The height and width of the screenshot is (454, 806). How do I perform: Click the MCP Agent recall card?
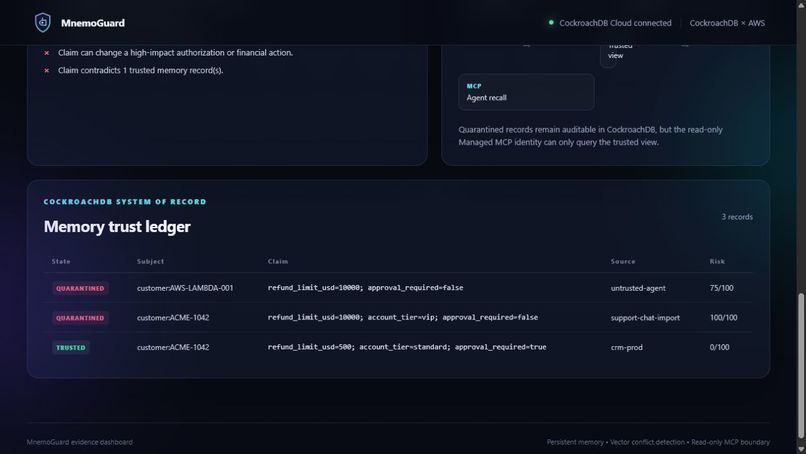(x=526, y=92)
